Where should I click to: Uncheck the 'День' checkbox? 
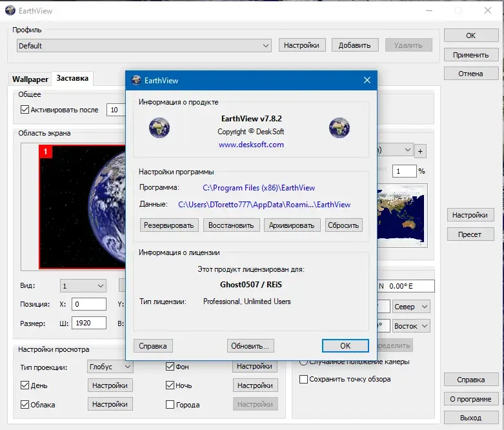coord(25,385)
